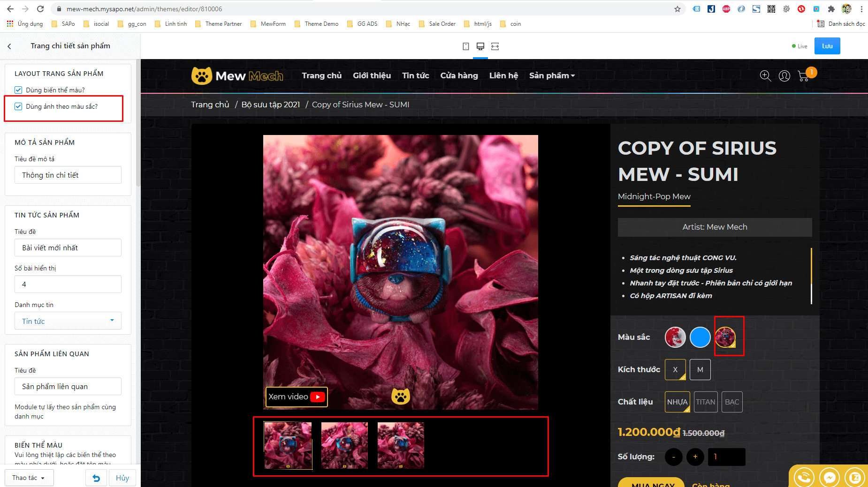Open the Theme Partner bookmark folder

(219, 24)
